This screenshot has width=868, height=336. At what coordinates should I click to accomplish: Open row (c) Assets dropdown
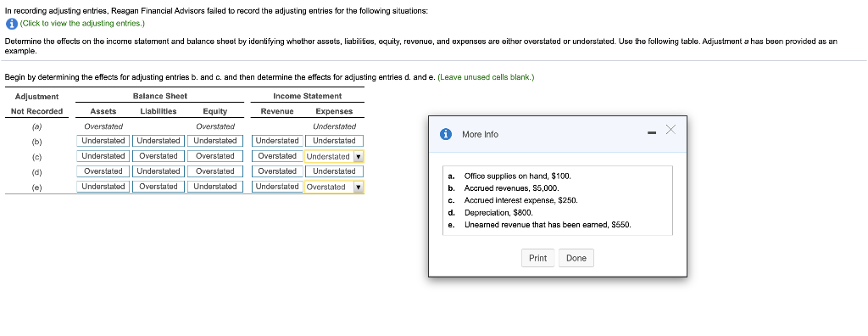pyautogui.click(x=103, y=156)
